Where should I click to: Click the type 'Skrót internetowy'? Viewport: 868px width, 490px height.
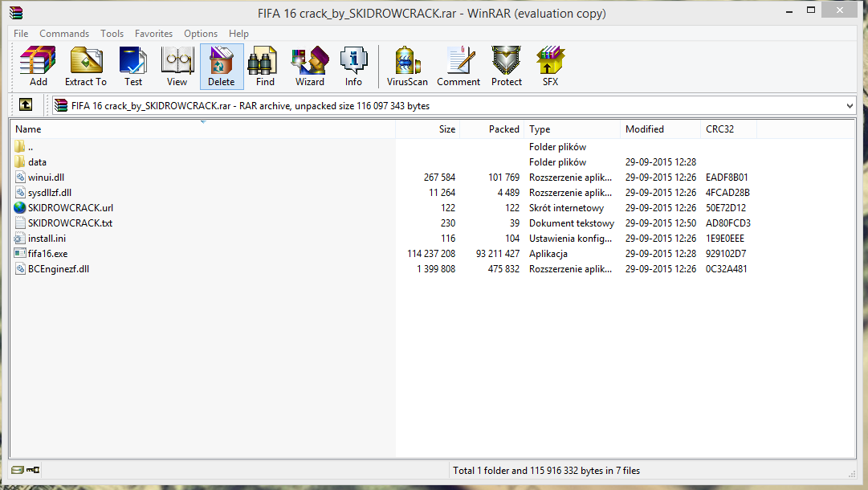(566, 207)
